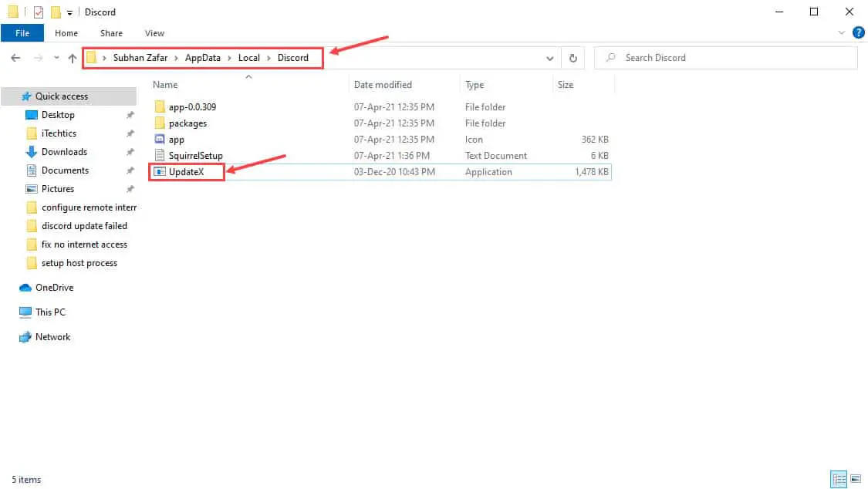Click the Discord breadcrumb in address bar
This screenshot has height=489, width=868.
click(x=293, y=58)
